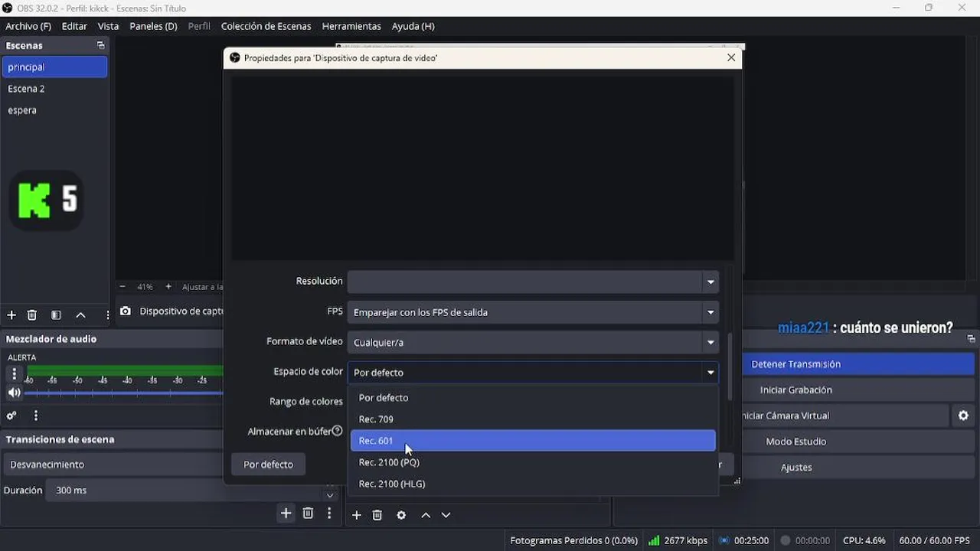The image size is (980, 551).
Task: Remove selected source with trash icon
Action: pos(377,515)
